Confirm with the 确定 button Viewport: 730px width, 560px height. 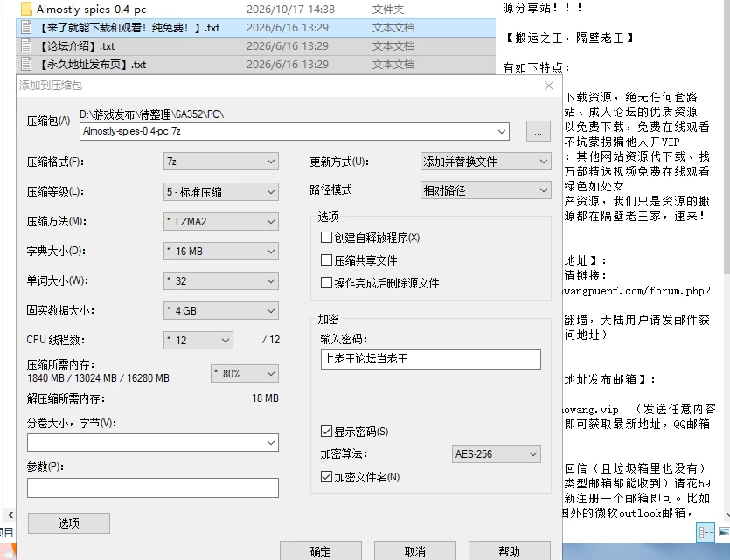[x=321, y=550]
